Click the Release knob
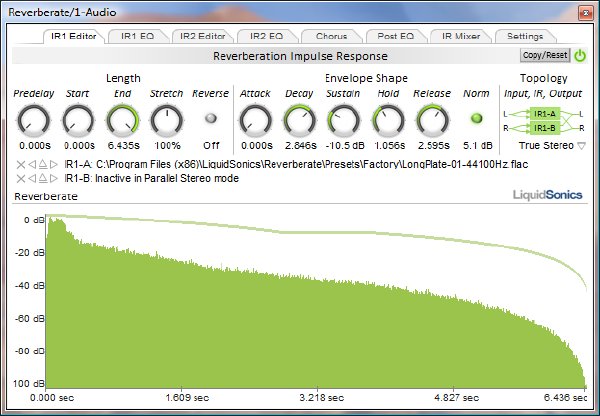Screen dimensions: 600x416 click(433, 121)
